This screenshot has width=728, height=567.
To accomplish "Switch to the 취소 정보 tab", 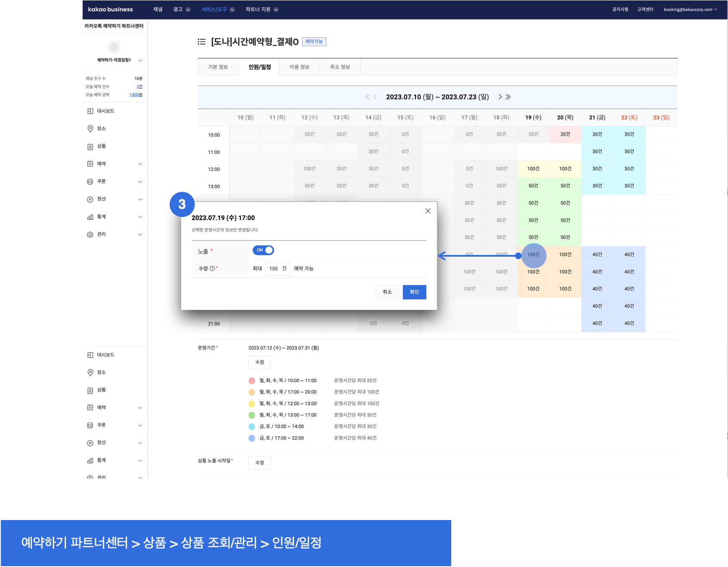I will point(340,67).
